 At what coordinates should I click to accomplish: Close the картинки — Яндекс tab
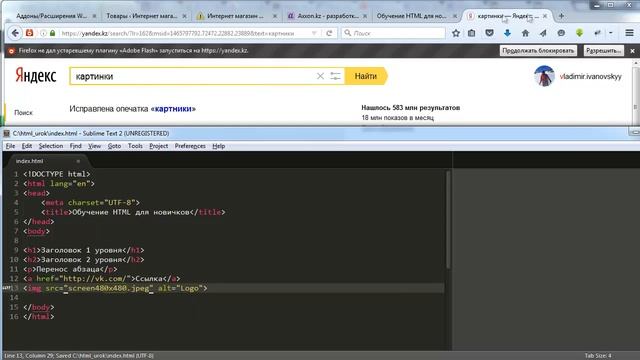pyautogui.click(x=545, y=16)
